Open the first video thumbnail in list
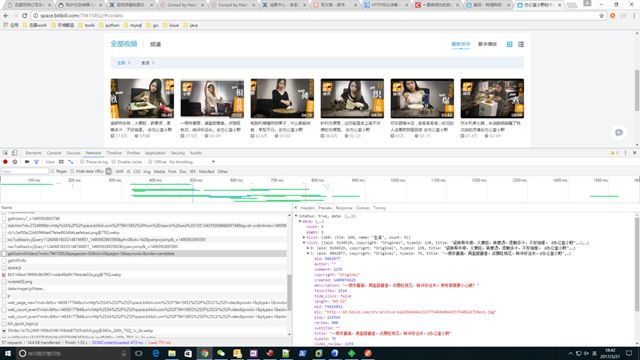 point(142,98)
